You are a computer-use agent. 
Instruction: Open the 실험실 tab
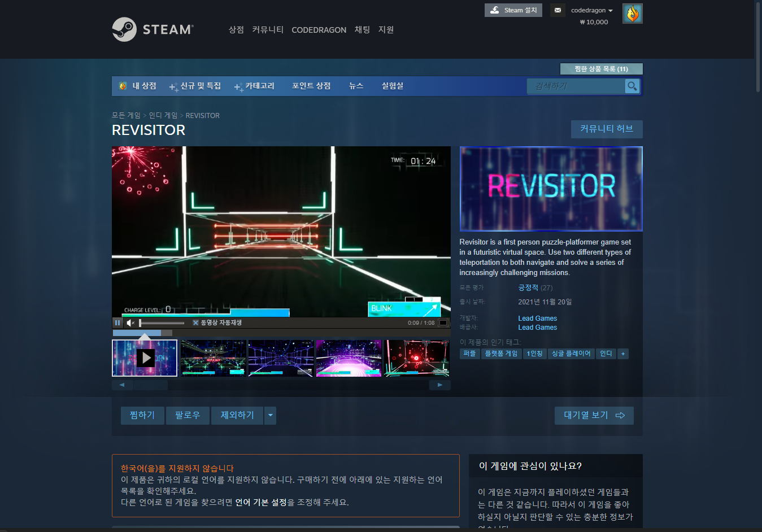click(x=393, y=86)
